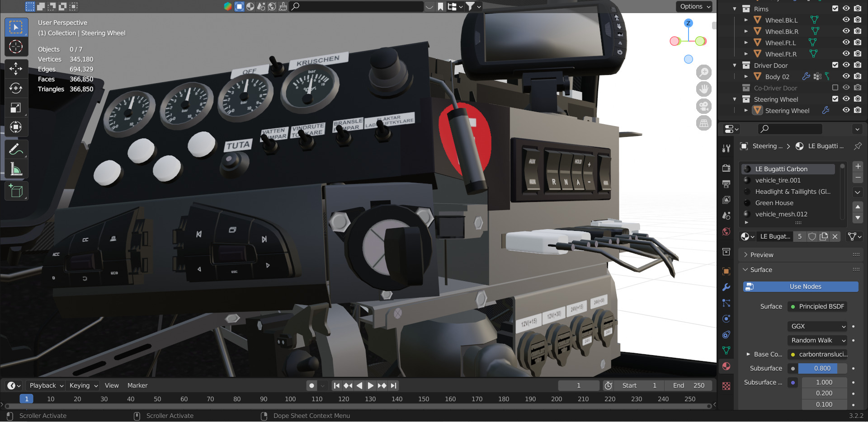868x422 pixels.
Task: Click the viewport zoom magnifier gizmo
Action: pos(704,72)
